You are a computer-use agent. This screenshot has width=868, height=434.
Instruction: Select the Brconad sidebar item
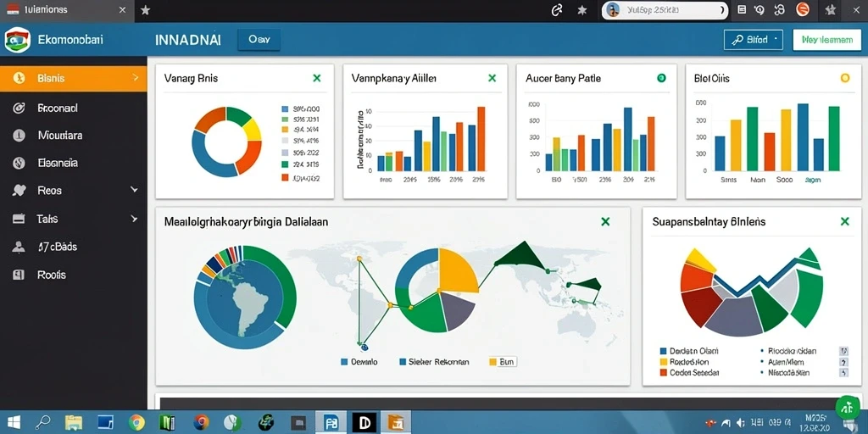(74, 108)
